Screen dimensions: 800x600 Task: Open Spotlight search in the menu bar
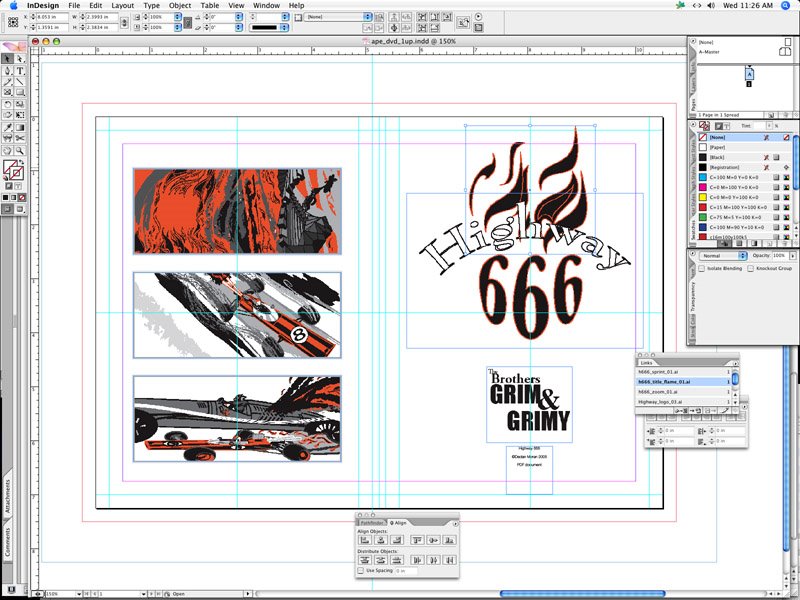786,6
